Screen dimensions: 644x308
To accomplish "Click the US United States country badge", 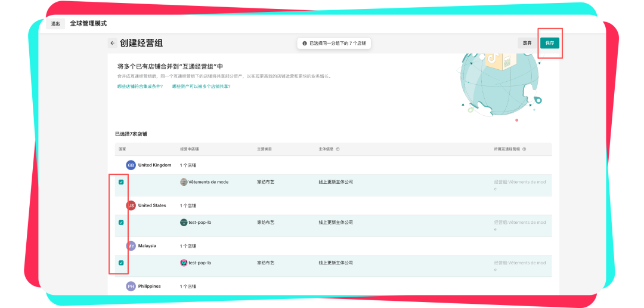I will point(131,205).
